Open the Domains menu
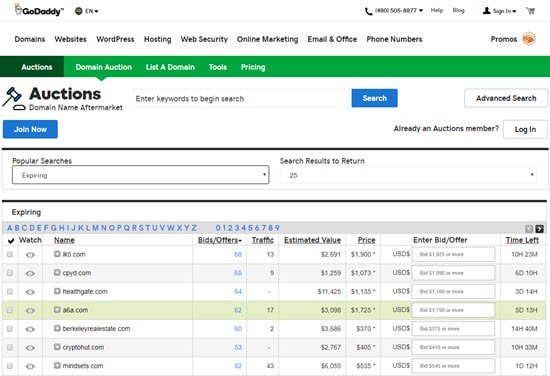Screen dimensions: 550x376 coord(30,39)
